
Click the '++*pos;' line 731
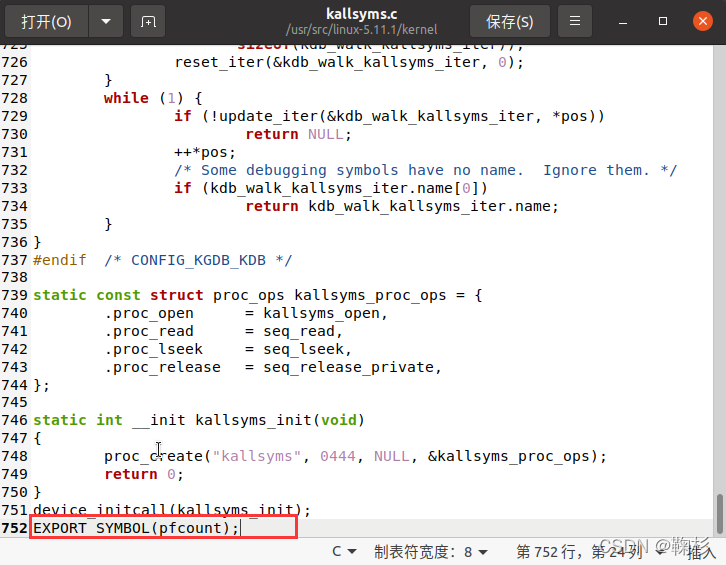click(205, 152)
